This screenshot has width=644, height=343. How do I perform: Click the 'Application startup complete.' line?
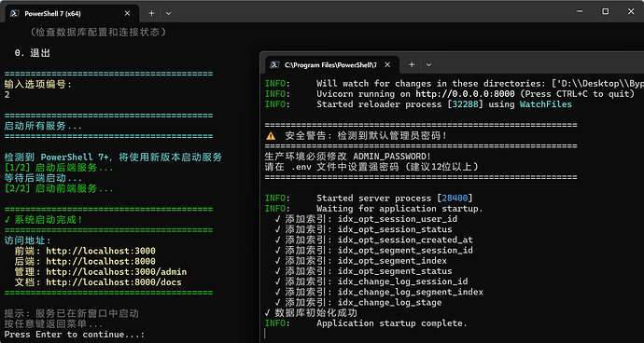coord(366,323)
